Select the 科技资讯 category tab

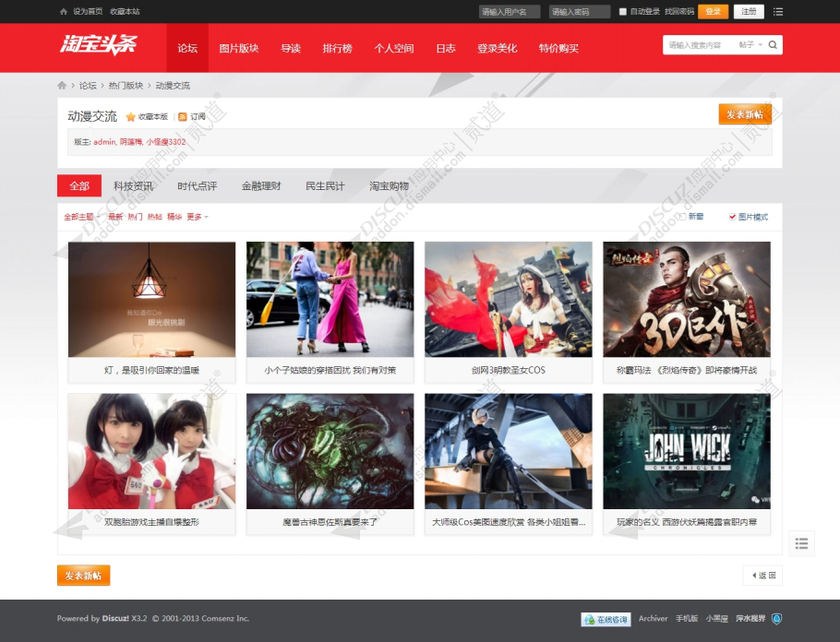(134, 185)
